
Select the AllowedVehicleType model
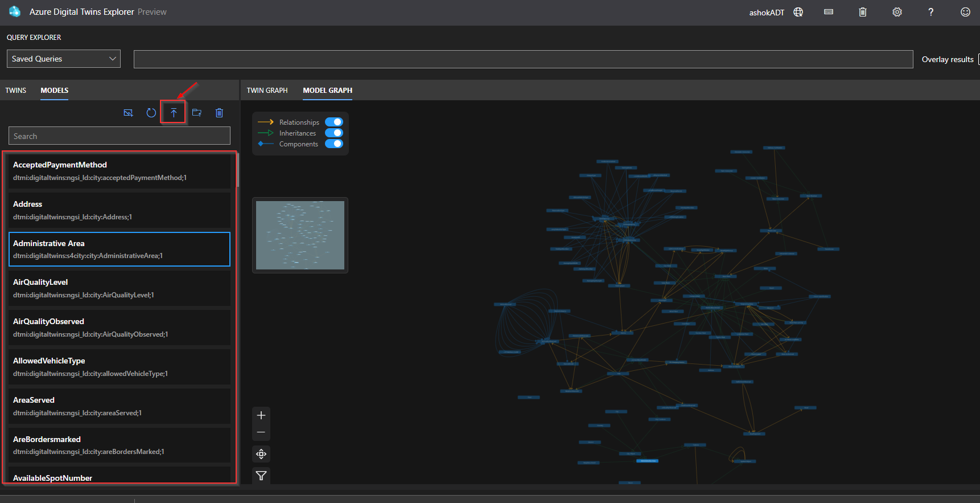click(x=120, y=367)
